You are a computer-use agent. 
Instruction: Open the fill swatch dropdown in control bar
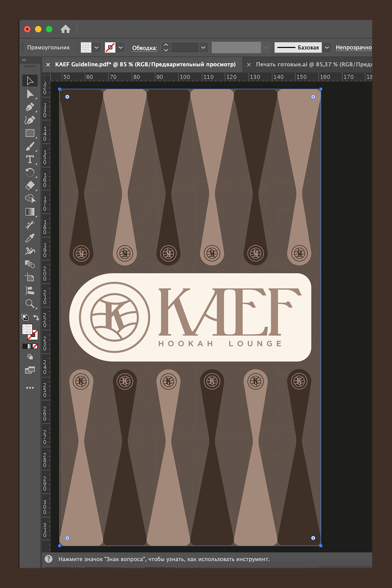[x=97, y=48]
